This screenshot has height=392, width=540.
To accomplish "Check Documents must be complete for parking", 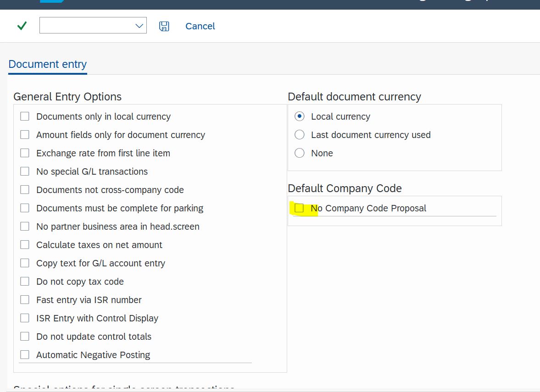I will pos(25,208).
